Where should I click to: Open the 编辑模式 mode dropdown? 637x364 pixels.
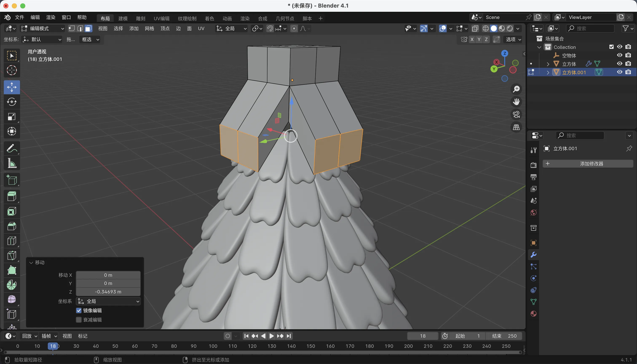pyautogui.click(x=43, y=28)
